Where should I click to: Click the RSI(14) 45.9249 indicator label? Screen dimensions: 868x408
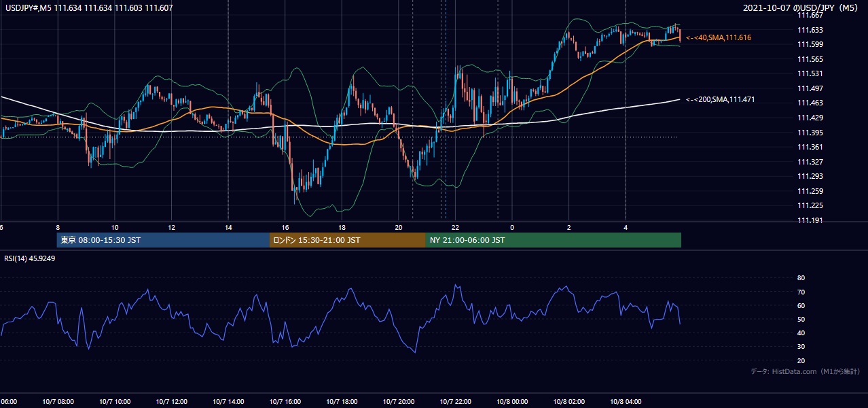(29, 258)
